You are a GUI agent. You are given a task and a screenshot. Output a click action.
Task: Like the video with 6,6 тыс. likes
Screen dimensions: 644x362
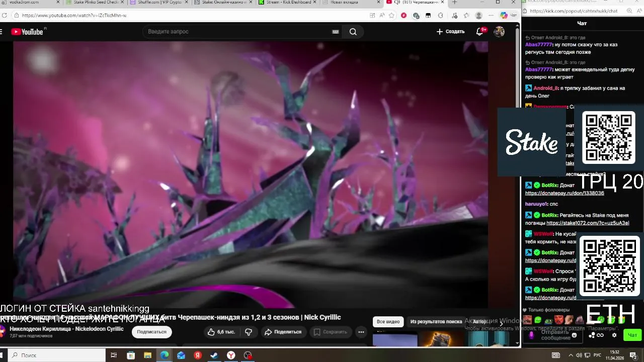click(x=221, y=332)
